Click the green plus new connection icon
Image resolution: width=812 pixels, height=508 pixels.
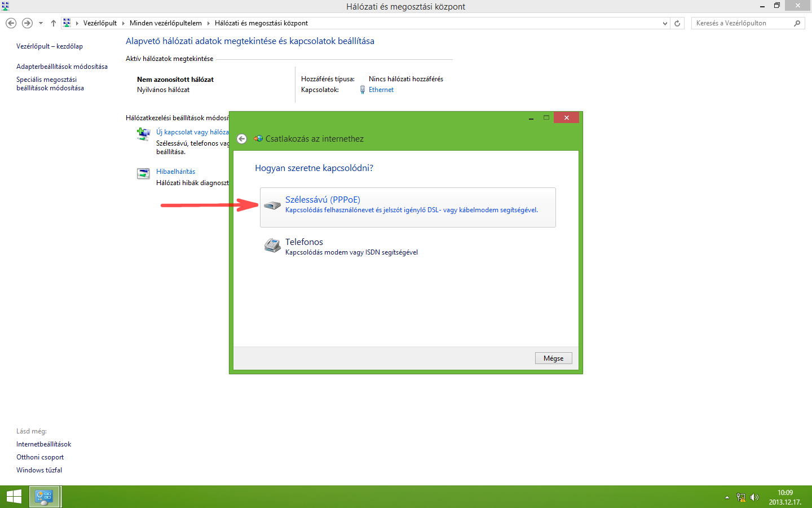[x=143, y=134]
